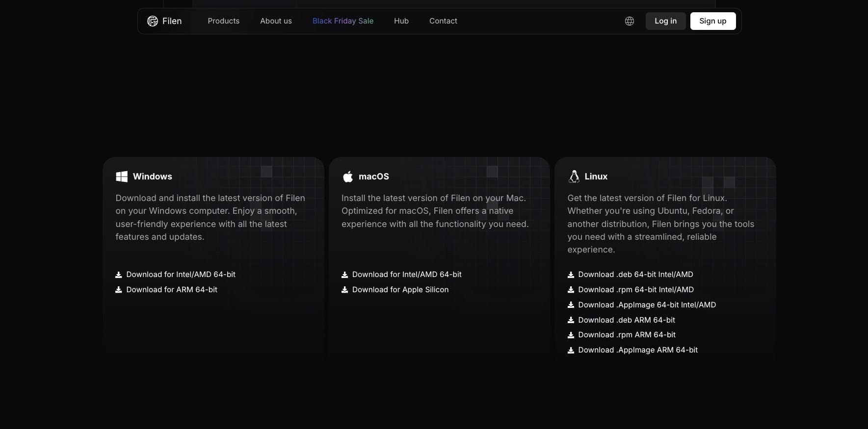The width and height of the screenshot is (868, 429).
Task: Click download icon beside .deb 64-bit Intel/AMD
Action: point(571,275)
